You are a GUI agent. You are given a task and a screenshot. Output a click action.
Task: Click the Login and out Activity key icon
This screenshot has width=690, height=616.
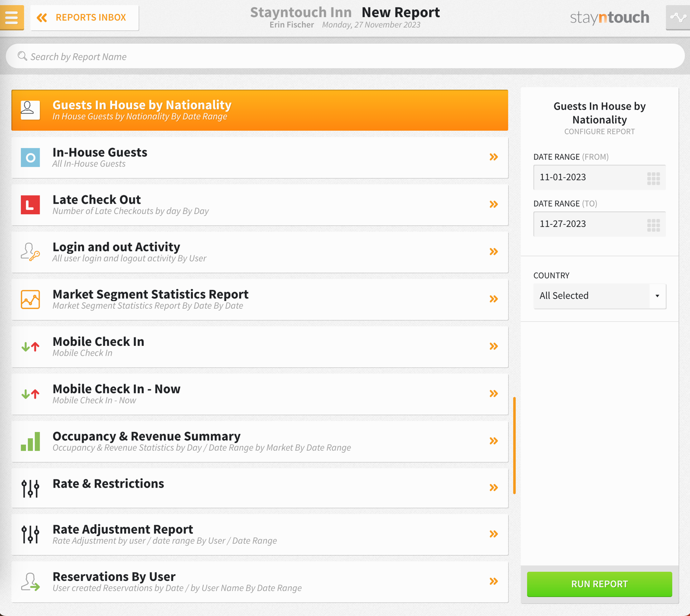[x=30, y=252]
